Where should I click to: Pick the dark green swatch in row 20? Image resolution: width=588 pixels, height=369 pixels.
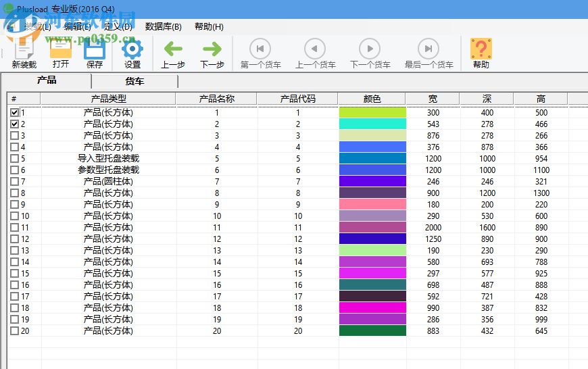point(372,330)
